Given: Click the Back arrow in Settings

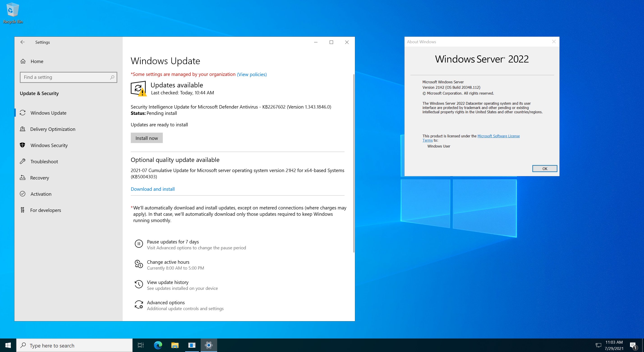Looking at the screenshot, I should tap(23, 42).
